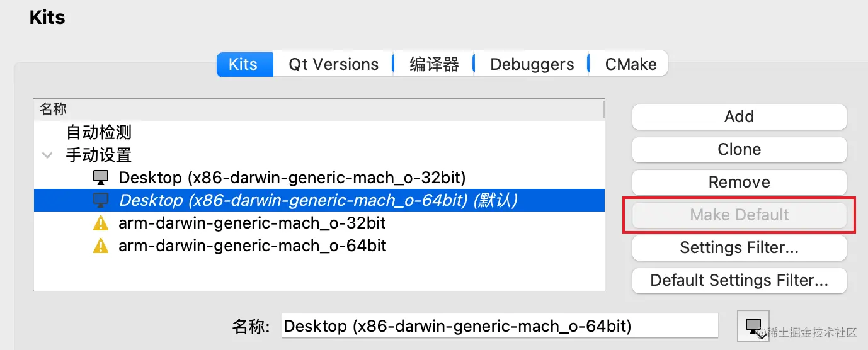Viewport: 868px width, 350px height.
Task: Remove the selected kit
Action: click(x=739, y=182)
